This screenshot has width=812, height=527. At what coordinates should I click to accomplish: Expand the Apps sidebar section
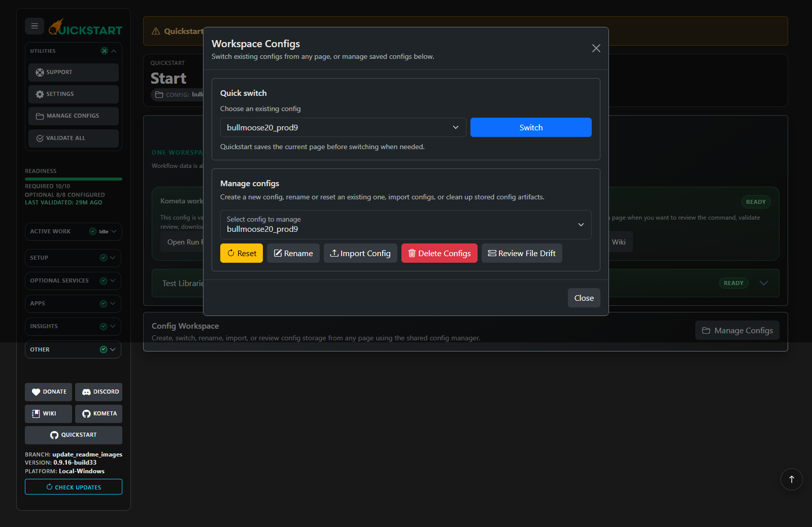pyautogui.click(x=73, y=304)
